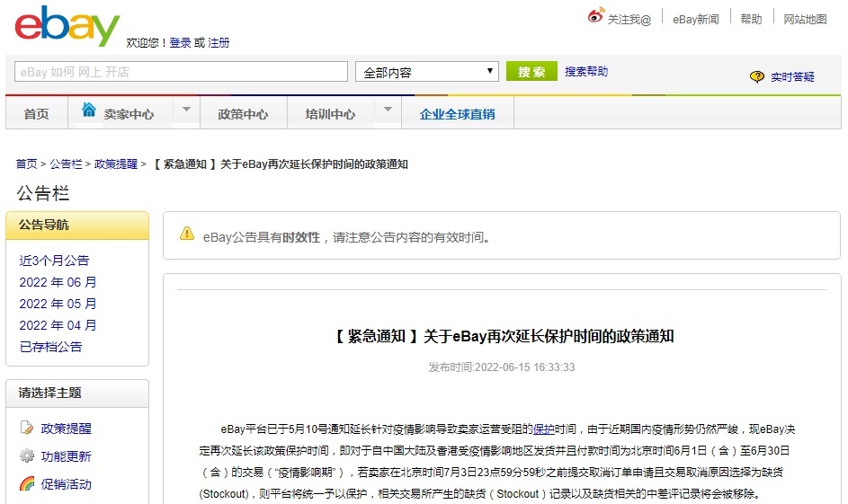This screenshot has height=504, width=848.
Task: Click the 政策提醒 breadcrumb link
Action: pos(116,164)
